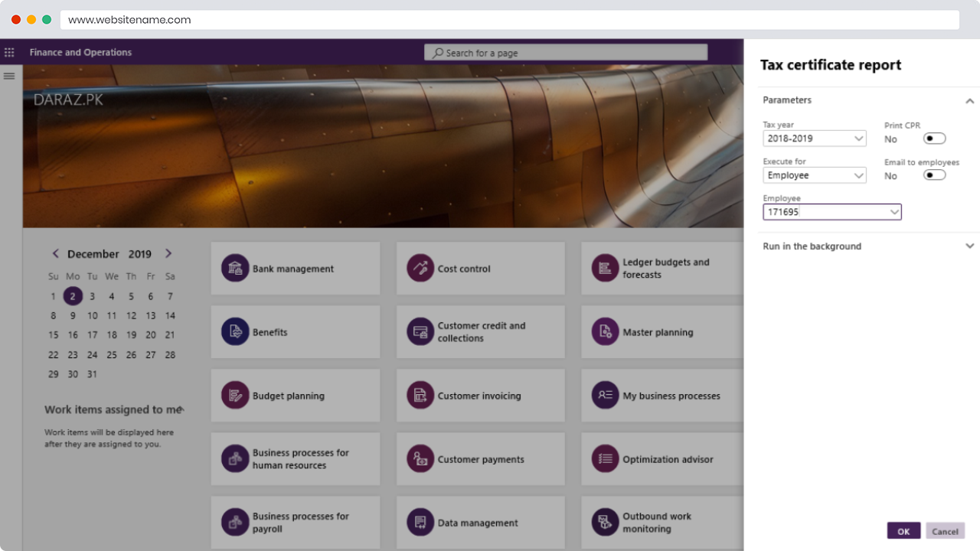Image resolution: width=980 pixels, height=551 pixels.
Task: Go to next month in calendar
Action: pos(168,254)
